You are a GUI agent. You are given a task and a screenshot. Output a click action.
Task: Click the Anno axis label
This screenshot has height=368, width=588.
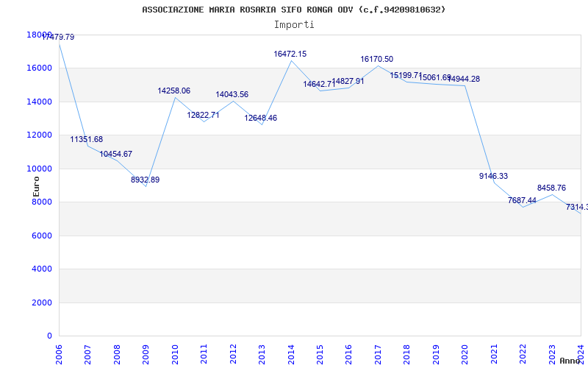pyautogui.click(x=570, y=361)
